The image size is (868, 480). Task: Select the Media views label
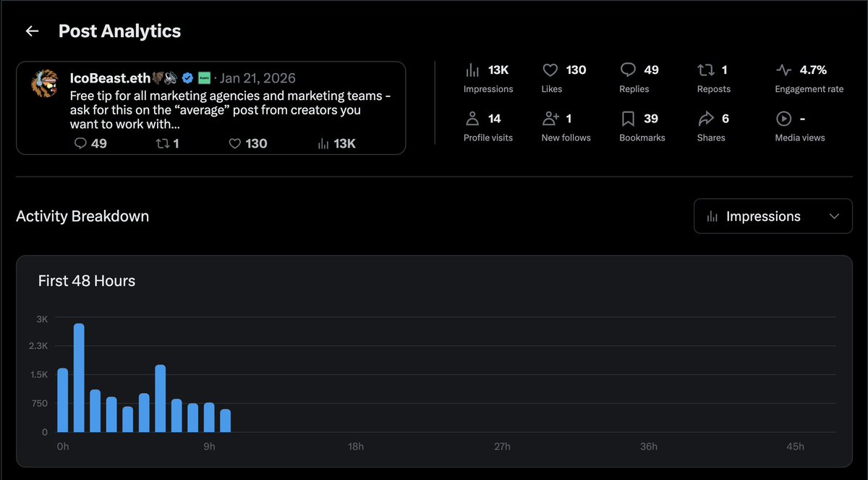(x=800, y=138)
